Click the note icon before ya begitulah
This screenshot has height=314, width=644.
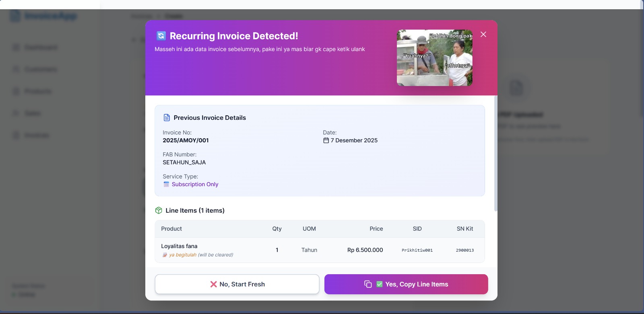(165, 255)
